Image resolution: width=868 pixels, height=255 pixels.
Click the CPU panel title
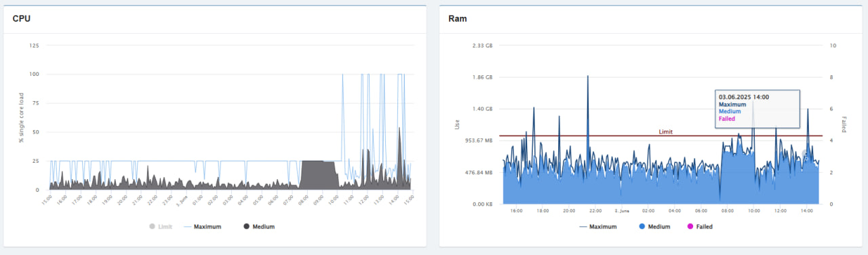[x=22, y=18]
